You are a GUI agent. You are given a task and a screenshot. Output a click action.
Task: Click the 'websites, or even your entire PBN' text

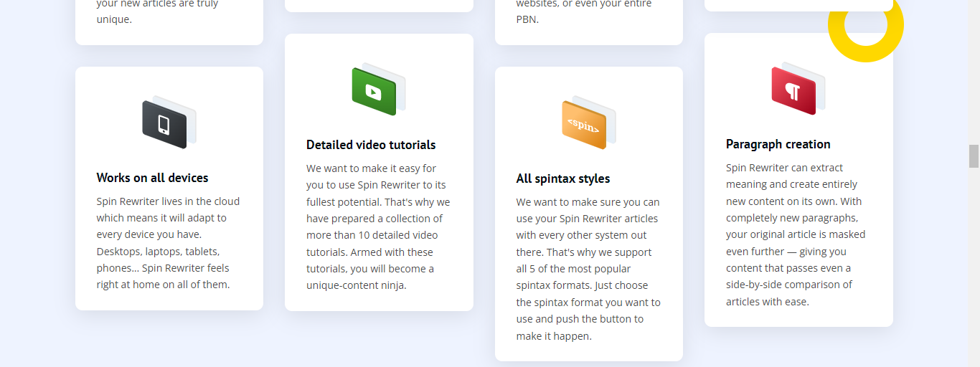coord(584,11)
